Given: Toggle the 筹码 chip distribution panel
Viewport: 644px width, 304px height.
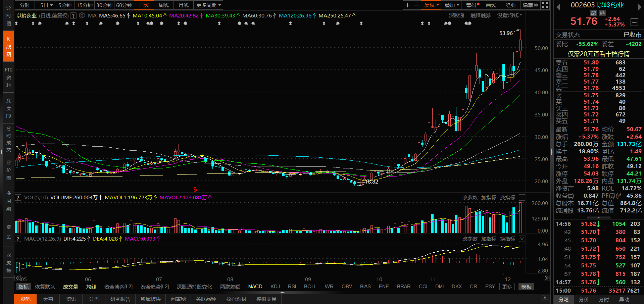Looking at the screenshot, I should [472, 5].
